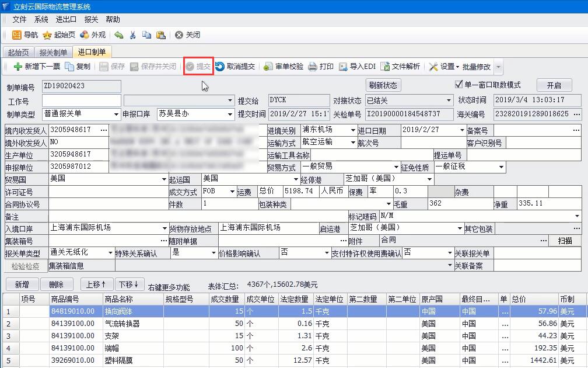Click the 导航 navigation icon

tap(17, 35)
